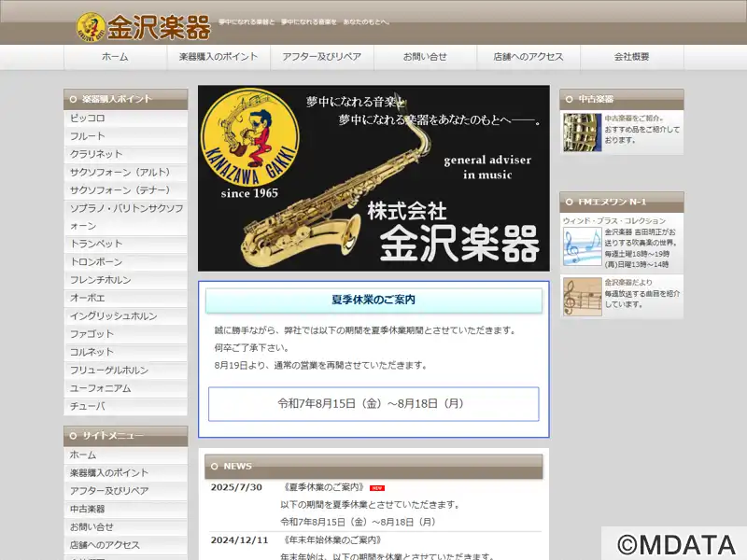The height and width of the screenshot is (560, 747).
Task: Open サクソフォーン（テナー） category
Action: click(x=126, y=190)
